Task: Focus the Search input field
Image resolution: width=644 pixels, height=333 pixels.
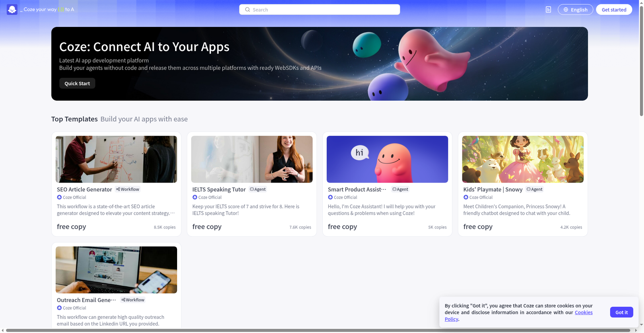Action: 322,10
